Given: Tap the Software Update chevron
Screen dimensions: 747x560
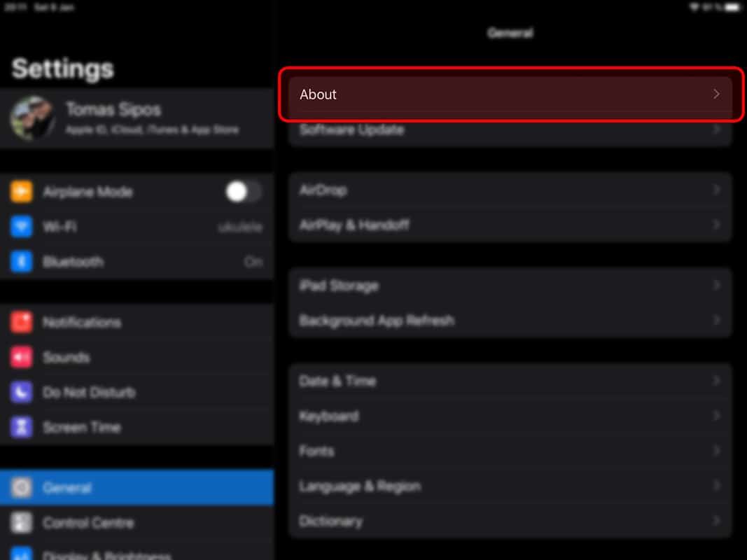Looking at the screenshot, I should coord(716,129).
